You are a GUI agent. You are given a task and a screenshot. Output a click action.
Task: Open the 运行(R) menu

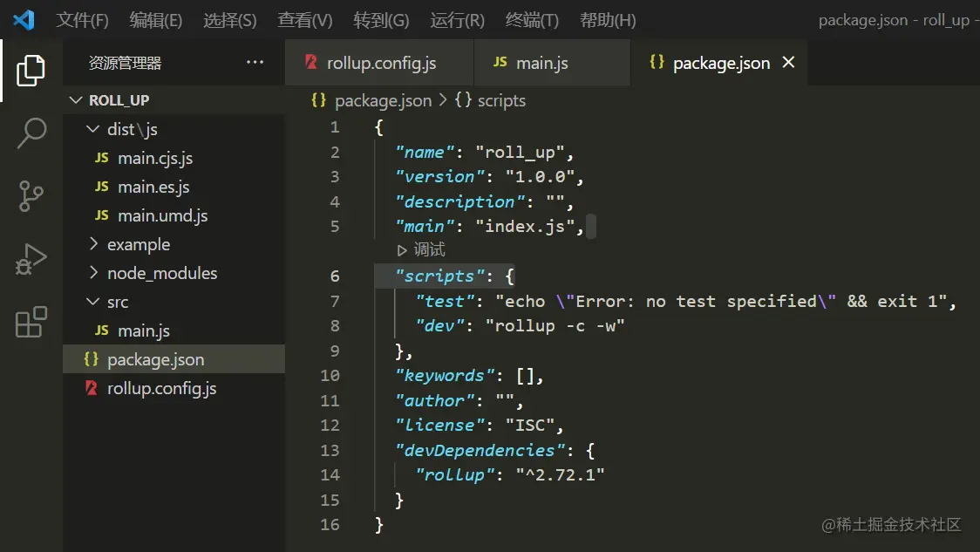[457, 20]
